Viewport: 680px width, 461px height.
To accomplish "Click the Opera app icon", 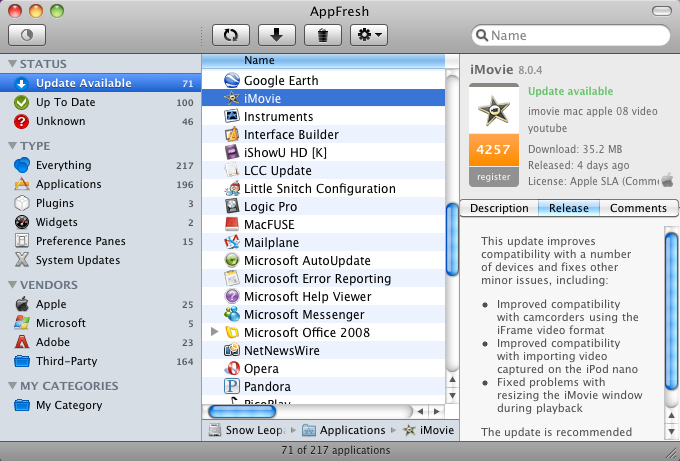I will pos(232,369).
